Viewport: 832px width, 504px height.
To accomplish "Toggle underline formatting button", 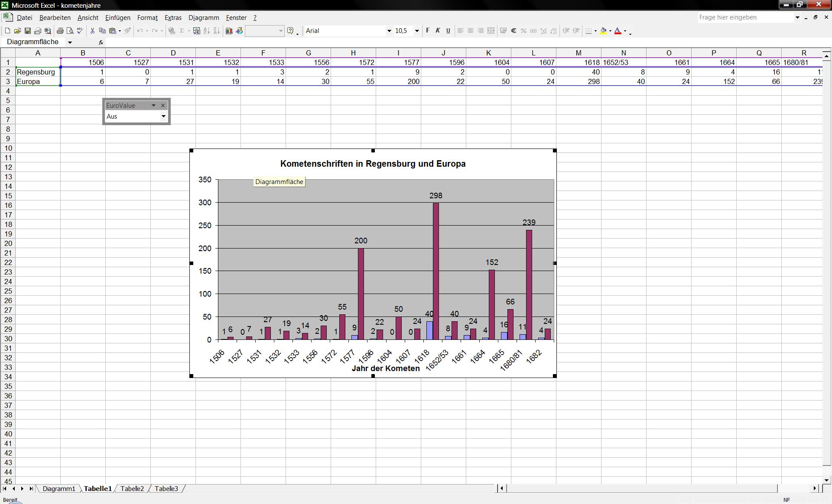I will click(x=448, y=31).
